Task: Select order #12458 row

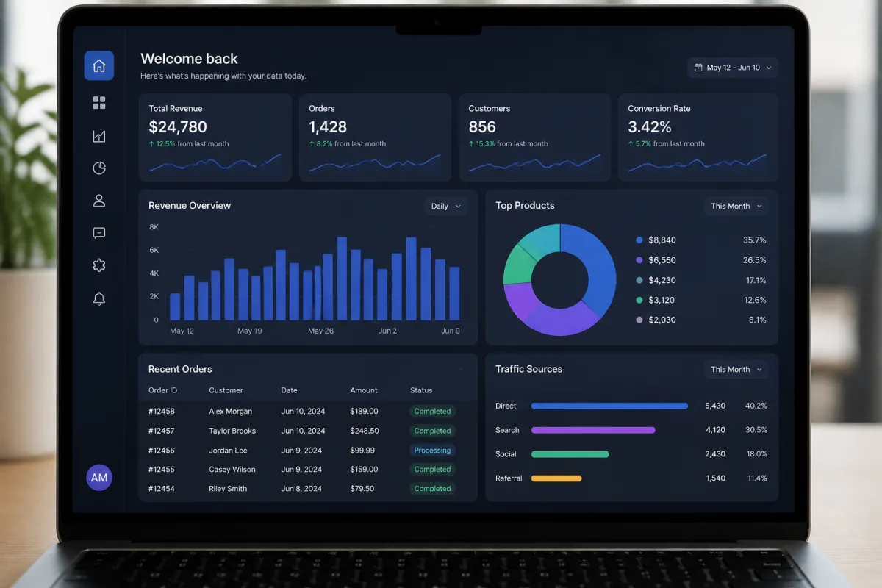Action: click(308, 412)
